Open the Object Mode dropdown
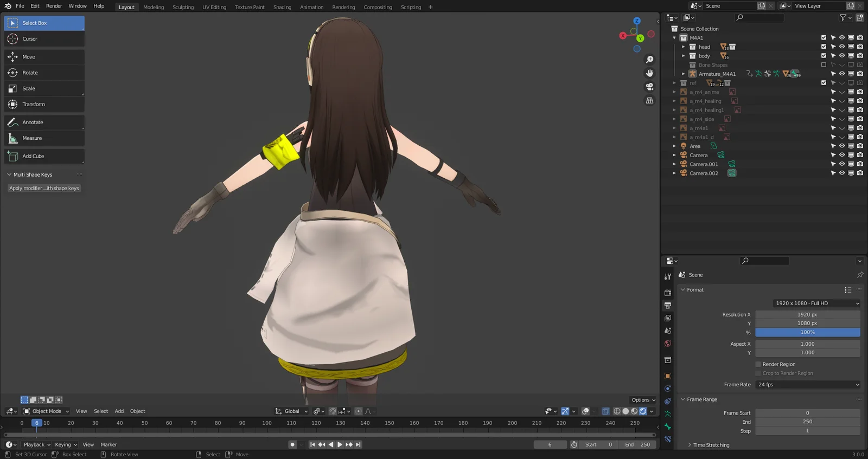868x459 pixels. tap(47, 411)
